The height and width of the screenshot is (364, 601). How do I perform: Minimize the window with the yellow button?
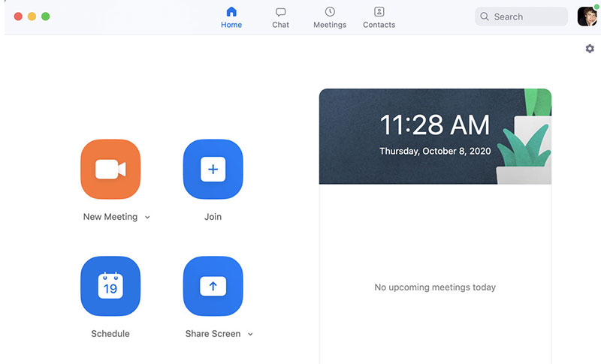click(32, 17)
